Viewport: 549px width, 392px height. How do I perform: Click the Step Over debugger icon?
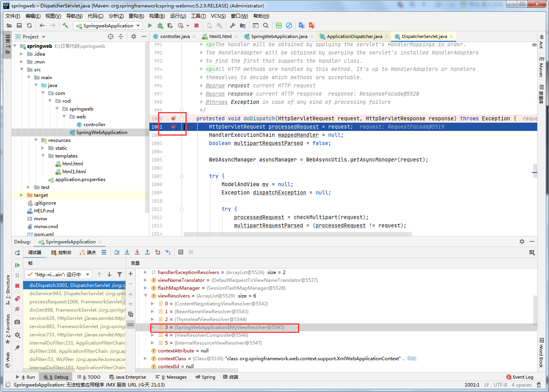pos(117,252)
